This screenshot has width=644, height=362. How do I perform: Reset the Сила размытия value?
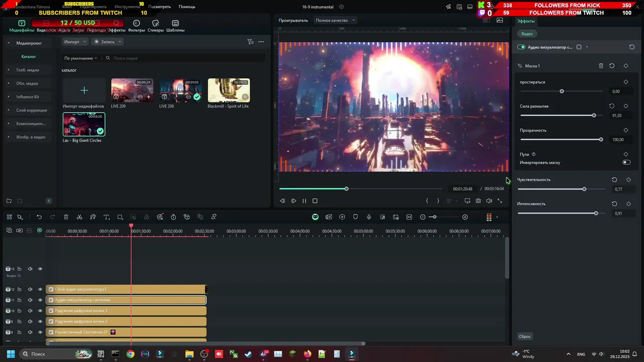pyautogui.click(x=612, y=106)
